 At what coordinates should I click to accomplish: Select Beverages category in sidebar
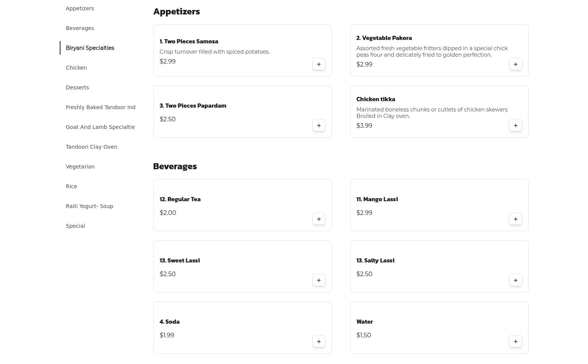coord(80,28)
